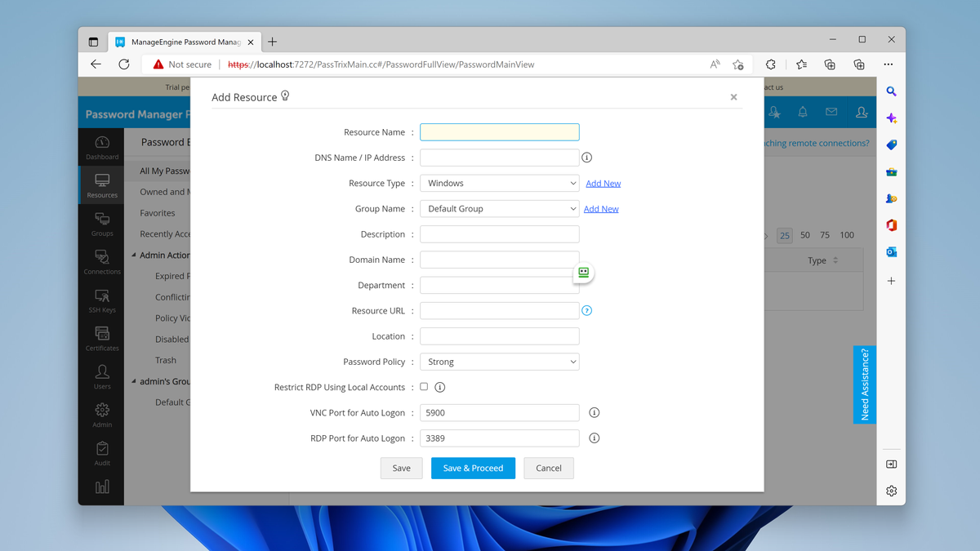Change the Group Name selection
980x551 pixels.
[x=499, y=208]
